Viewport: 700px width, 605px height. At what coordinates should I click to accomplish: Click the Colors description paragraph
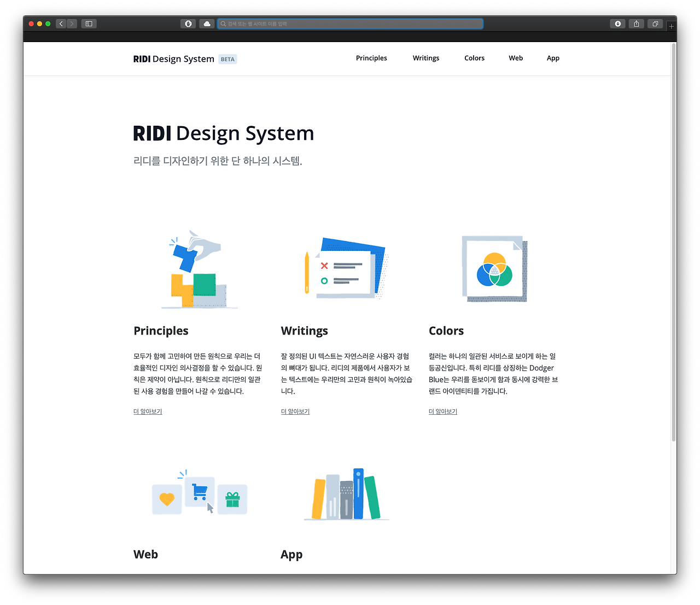493,374
